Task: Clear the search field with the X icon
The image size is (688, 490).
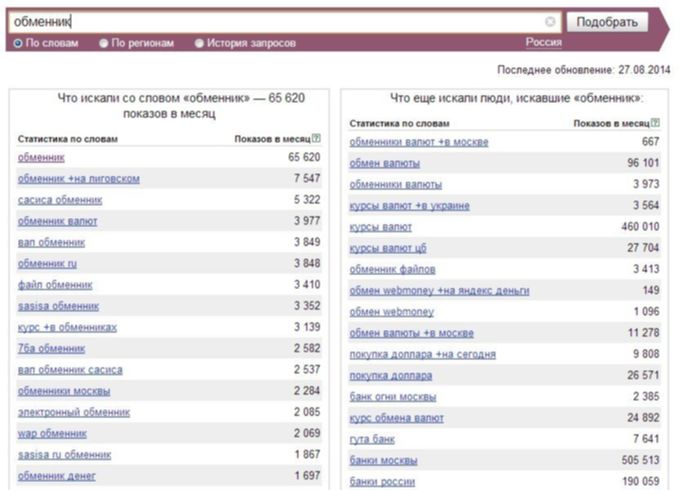Action: 550,21
